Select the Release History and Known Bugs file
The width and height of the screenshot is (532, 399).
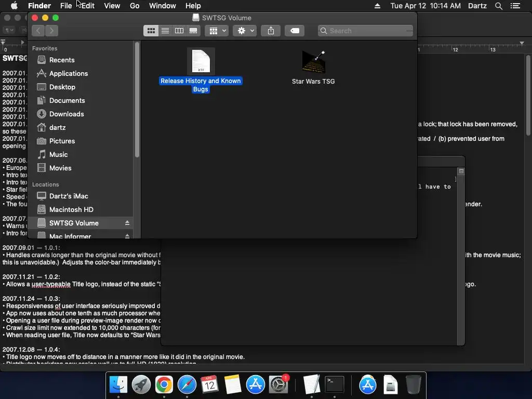point(201,70)
